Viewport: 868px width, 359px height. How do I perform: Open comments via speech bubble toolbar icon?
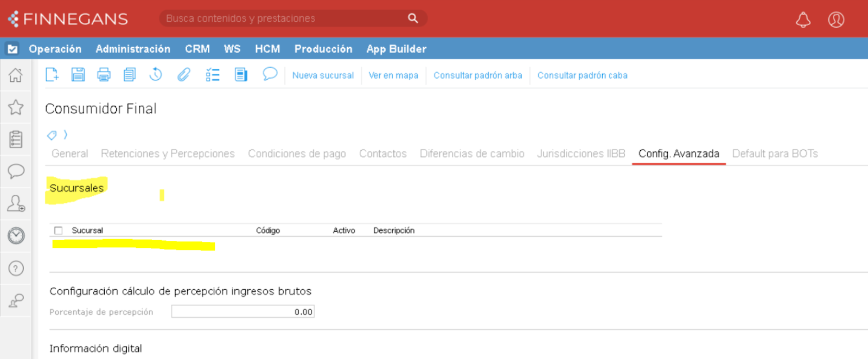[x=270, y=74]
